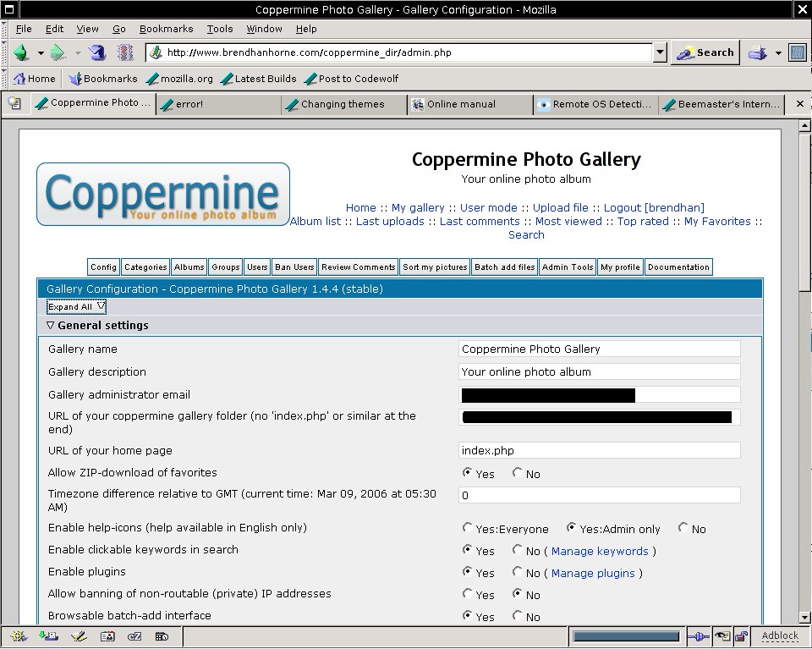Open the Admin Tools button
The width and height of the screenshot is (812, 649).
[568, 267]
